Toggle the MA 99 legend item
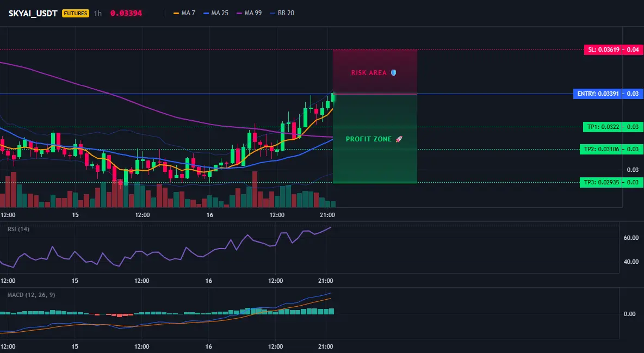 pyautogui.click(x=249, y=13)
